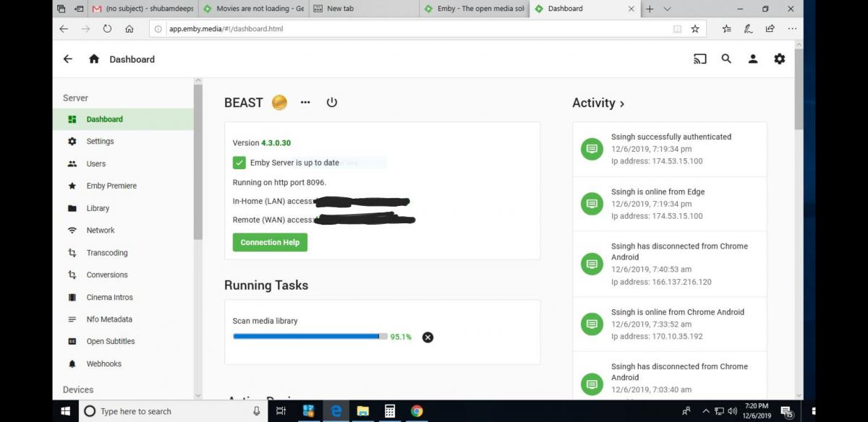Open Emby search magnifier icon
Viewport: 868px width, 422px height.
click(726, 59)
